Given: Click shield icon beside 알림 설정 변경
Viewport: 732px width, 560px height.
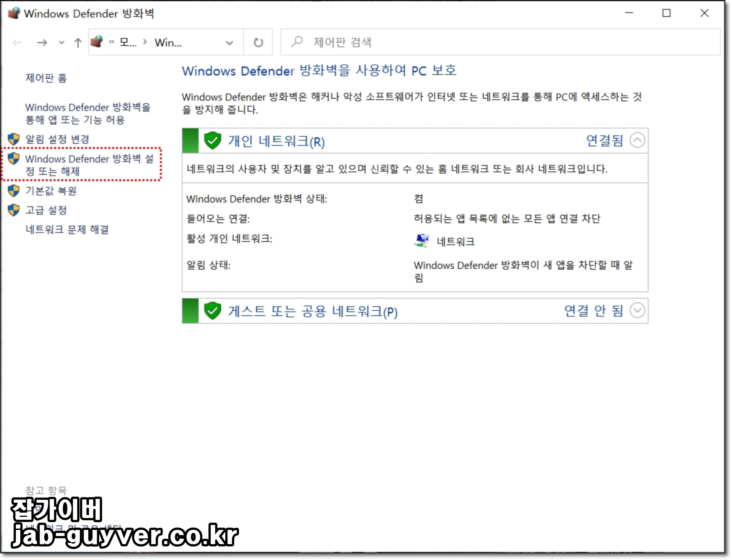Looking at the screenshot, I should (14, 139).
